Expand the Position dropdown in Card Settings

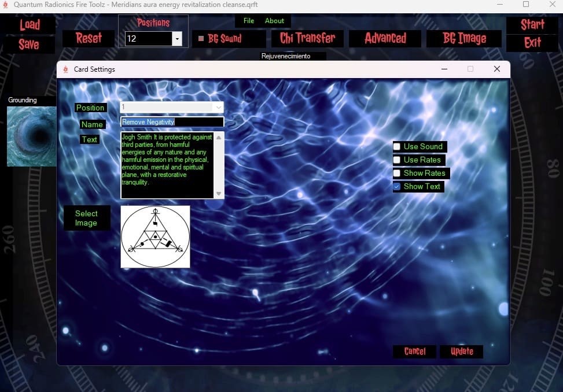click(218, 107)
